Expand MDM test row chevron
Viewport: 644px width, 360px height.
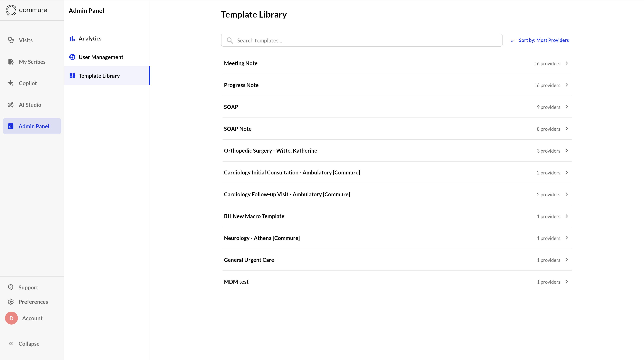pos(567,282)
